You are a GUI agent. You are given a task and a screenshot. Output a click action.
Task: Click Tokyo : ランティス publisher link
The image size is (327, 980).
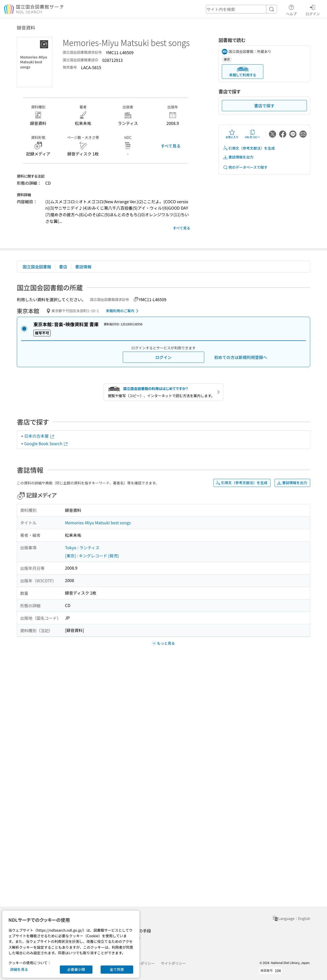(82, 548)
